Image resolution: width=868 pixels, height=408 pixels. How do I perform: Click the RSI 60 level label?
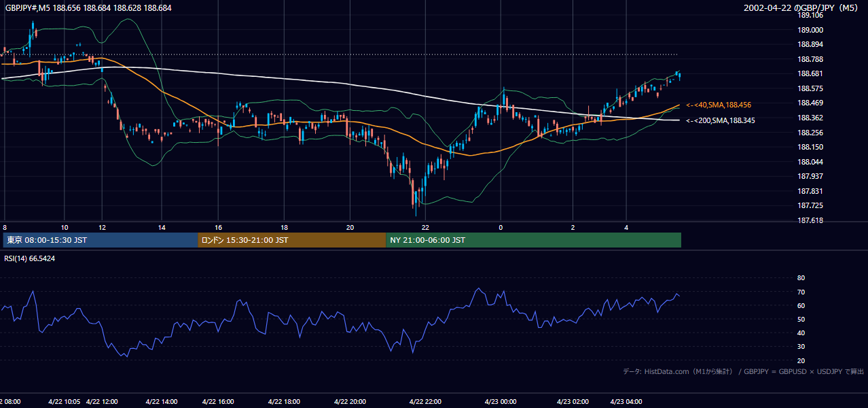pyautogui.click(x=801, y=305)
